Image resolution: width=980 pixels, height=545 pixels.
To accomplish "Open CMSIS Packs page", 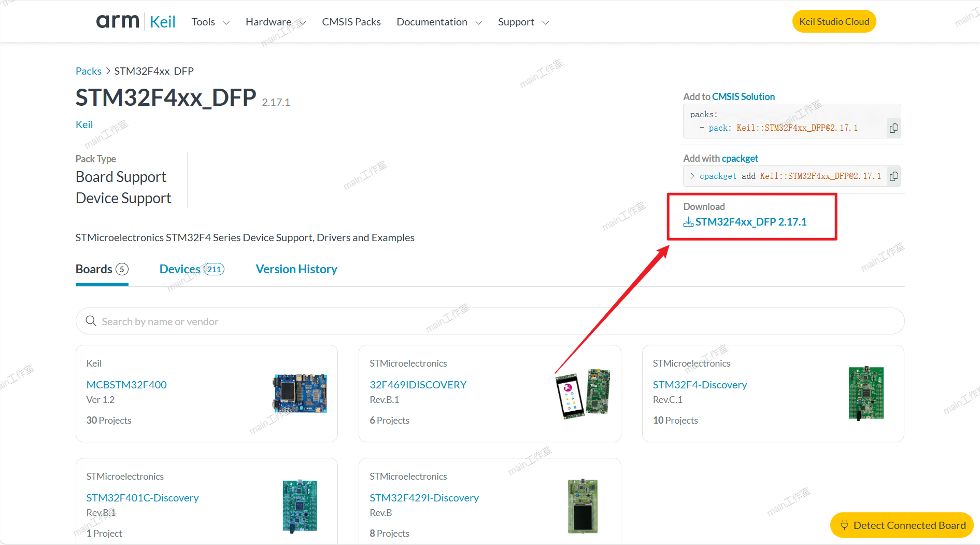I will (351, 22).
